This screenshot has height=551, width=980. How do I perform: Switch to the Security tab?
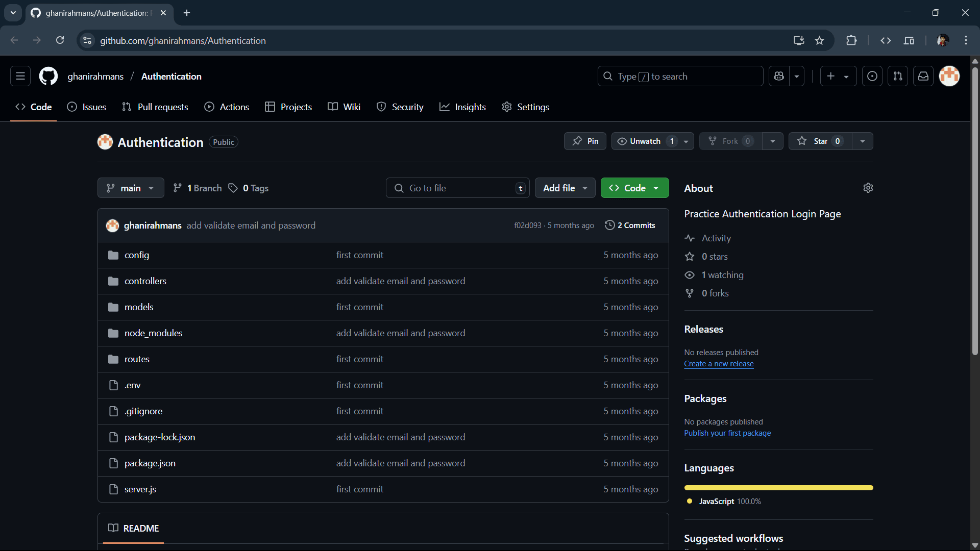point(400,107)
